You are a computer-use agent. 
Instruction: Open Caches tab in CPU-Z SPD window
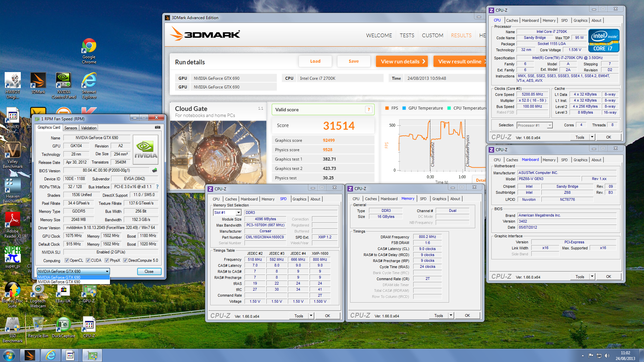[x=231, y=199]
